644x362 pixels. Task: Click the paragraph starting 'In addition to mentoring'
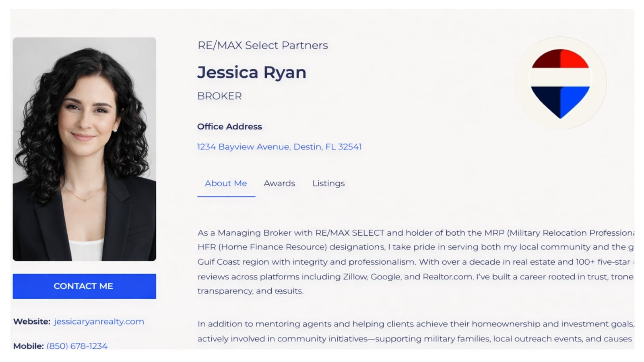[x=415, y=331]
